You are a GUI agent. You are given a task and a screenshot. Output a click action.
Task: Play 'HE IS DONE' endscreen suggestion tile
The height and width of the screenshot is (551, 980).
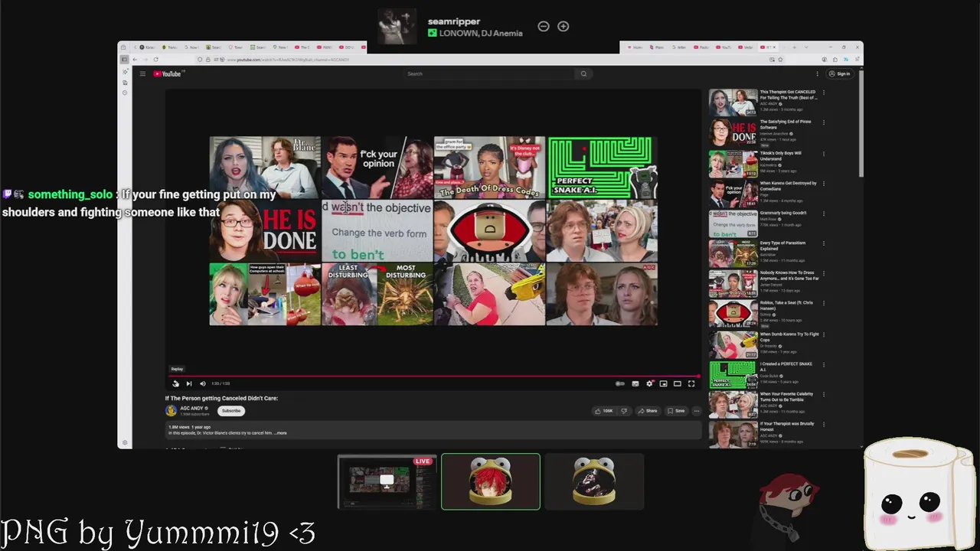pyautogui.click(x=265, y=230)
